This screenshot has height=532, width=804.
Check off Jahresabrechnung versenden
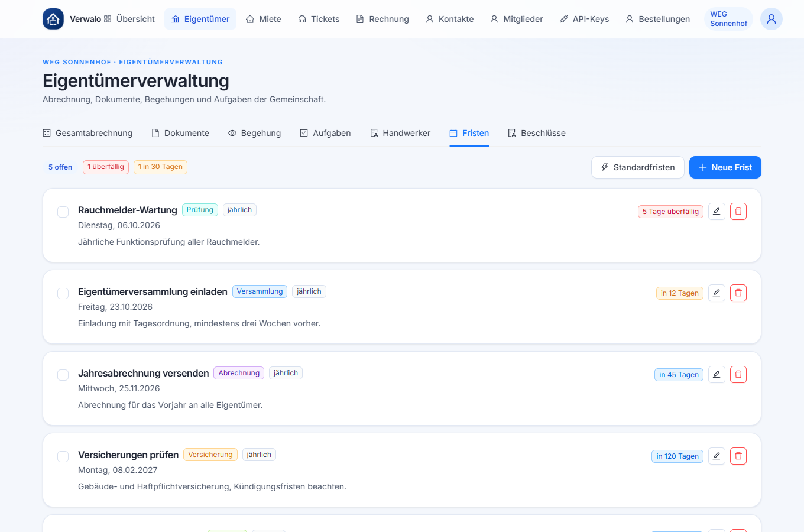[x=63, y=375]
